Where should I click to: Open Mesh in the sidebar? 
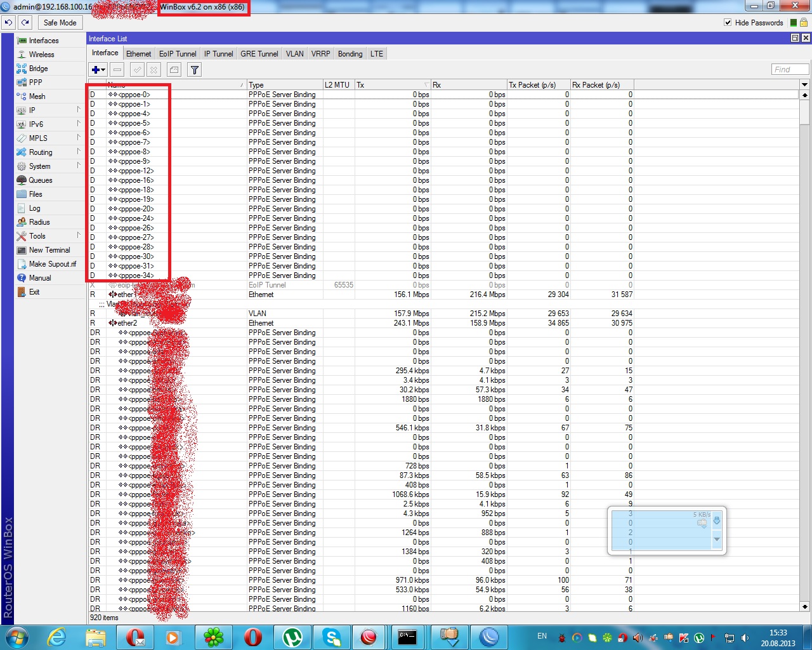pos(37,96)
